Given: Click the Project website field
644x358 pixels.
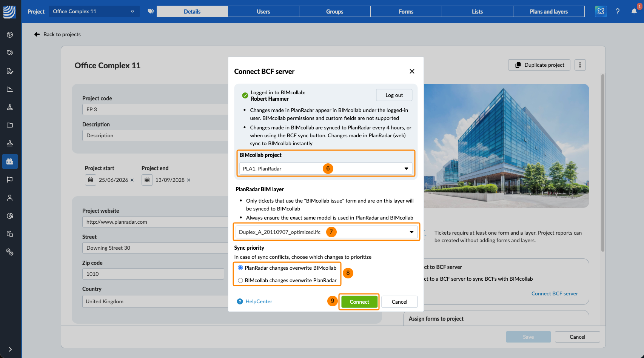Looking at the screenshot, I should click(155, 222).
